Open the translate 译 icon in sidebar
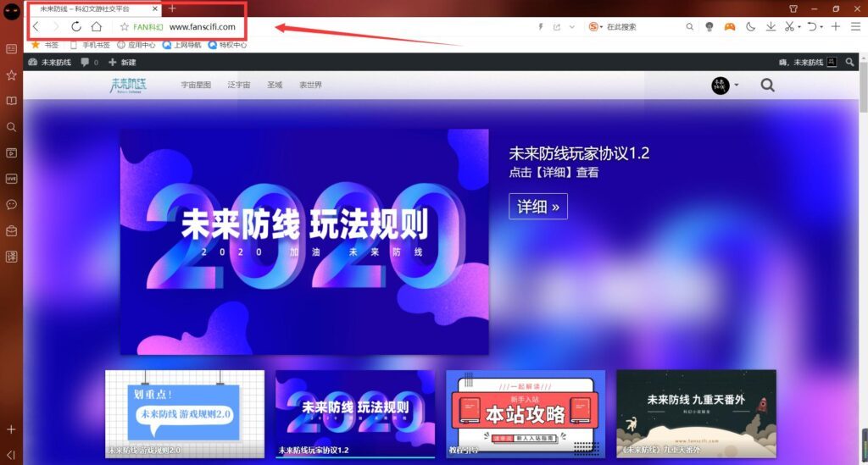Viewport: 868px width, 465px height. click(x=11, y=257)
